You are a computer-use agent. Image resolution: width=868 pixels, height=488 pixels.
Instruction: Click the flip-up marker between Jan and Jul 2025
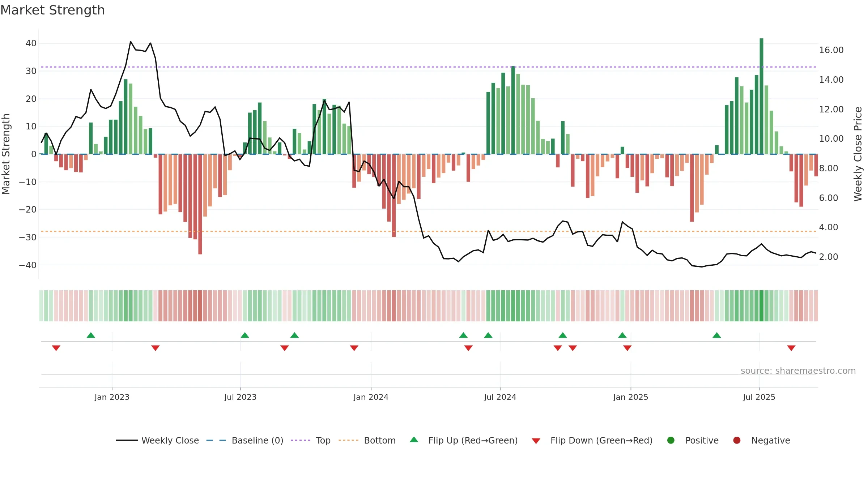tap(717, 335)
